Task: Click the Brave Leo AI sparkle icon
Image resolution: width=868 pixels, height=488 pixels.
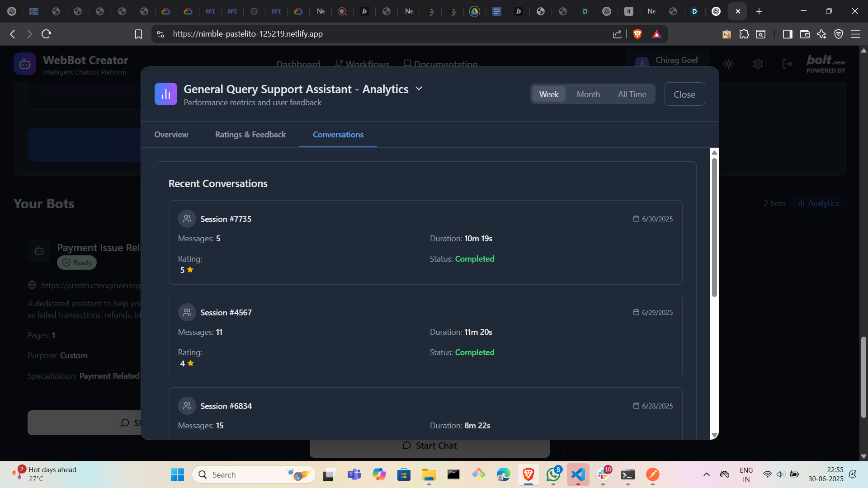Action: [x=821, y=34]
